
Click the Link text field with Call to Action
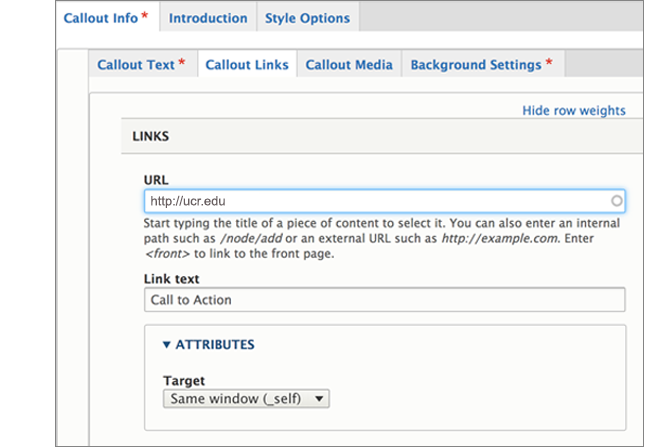[x=385, y=299]
